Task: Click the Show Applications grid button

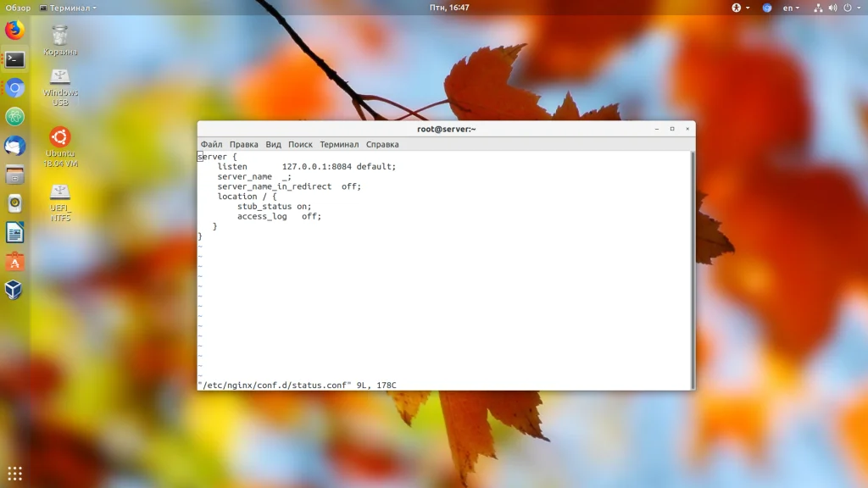Action: (x=14, y=473)
